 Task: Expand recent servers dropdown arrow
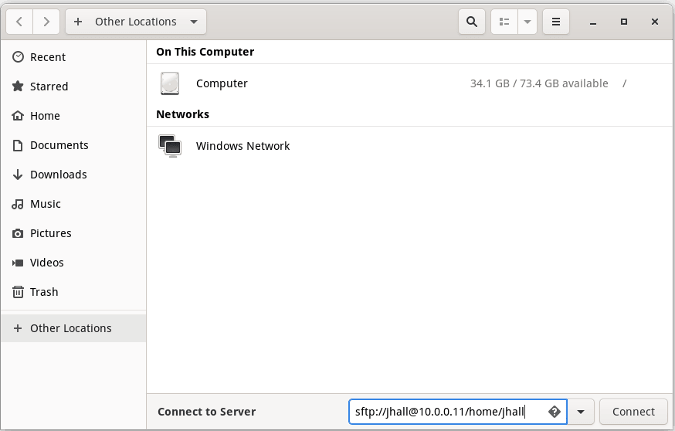(x=581, y=411)
